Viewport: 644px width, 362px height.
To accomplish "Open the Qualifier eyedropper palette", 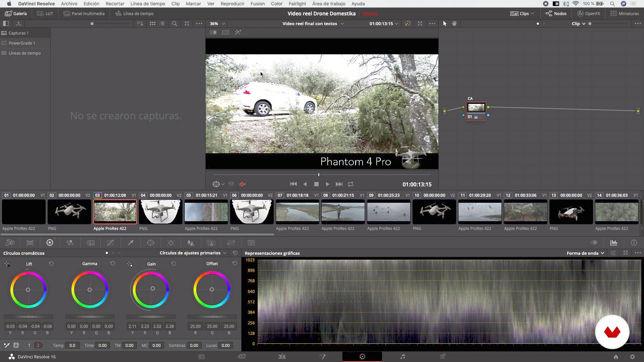I will pyautogui.click(x=131, y=243).
